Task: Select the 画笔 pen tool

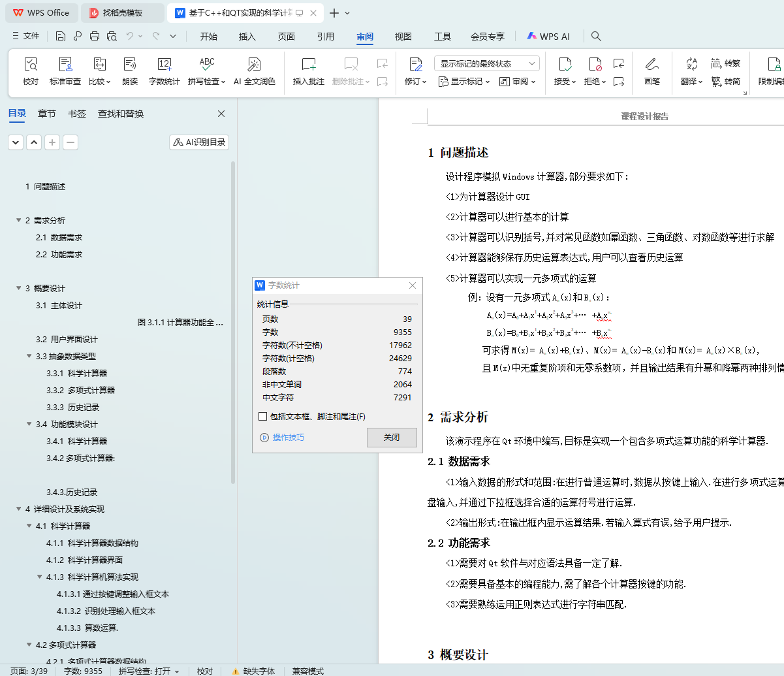Action: point(651,71)
